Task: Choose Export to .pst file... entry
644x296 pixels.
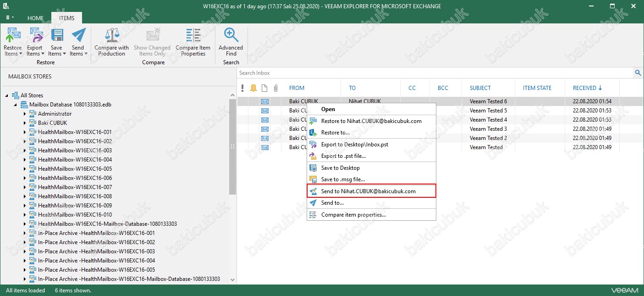Action: [371, 156]
